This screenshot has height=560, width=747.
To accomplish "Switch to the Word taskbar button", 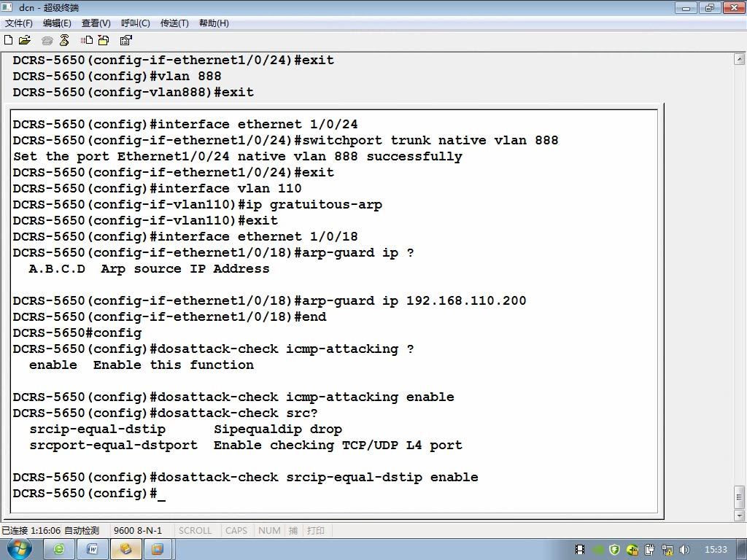I will pos(92,550).
